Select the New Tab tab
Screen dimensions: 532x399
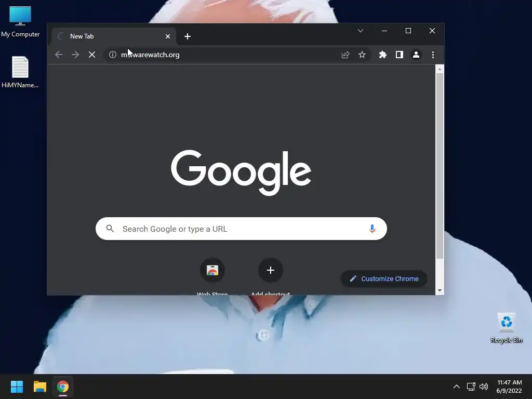pos(114,36)
